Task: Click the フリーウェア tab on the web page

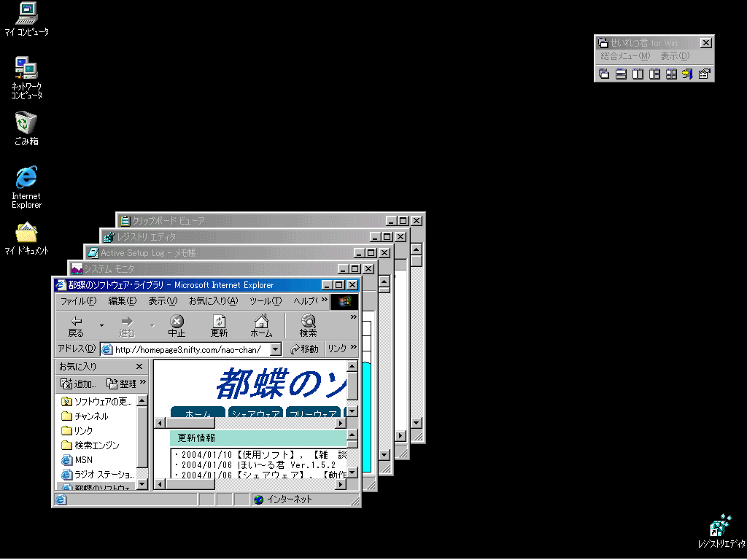Action: tap(313, 413)
